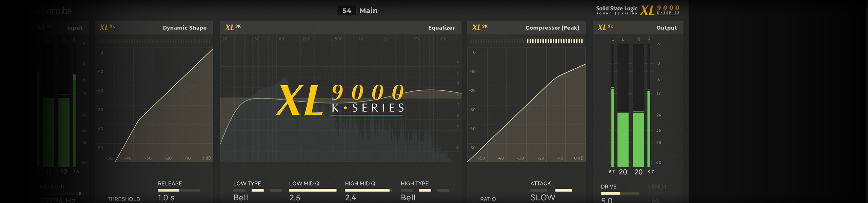Click the Softube logo
This screenshot has height=203, width=868.
(53, 11)
